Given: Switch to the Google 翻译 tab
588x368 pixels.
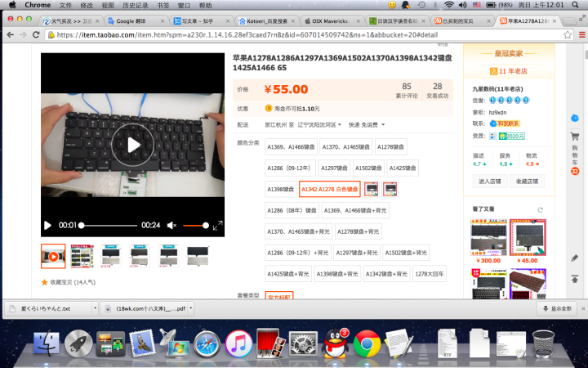Looking at the screenshot, I should [x=136, y=21].
